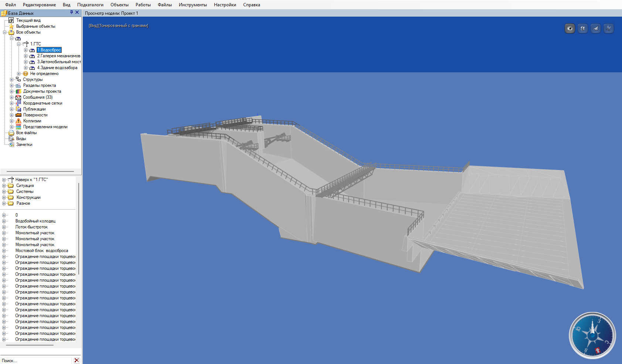Image resolution: width=622 pixels, height=364 pixels.
Task: Select the orbit globe navigation icon
Action: pyautogui.click(x=582, y=28)
